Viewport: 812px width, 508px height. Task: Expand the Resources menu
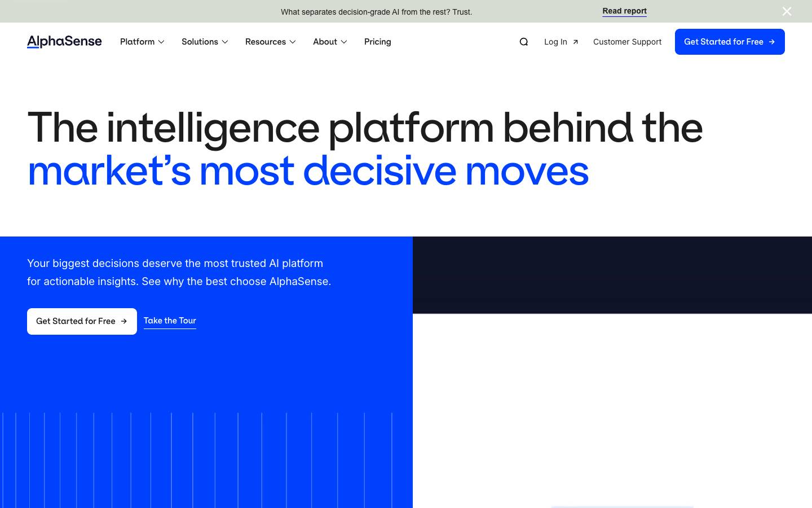[x=271, y=42]
